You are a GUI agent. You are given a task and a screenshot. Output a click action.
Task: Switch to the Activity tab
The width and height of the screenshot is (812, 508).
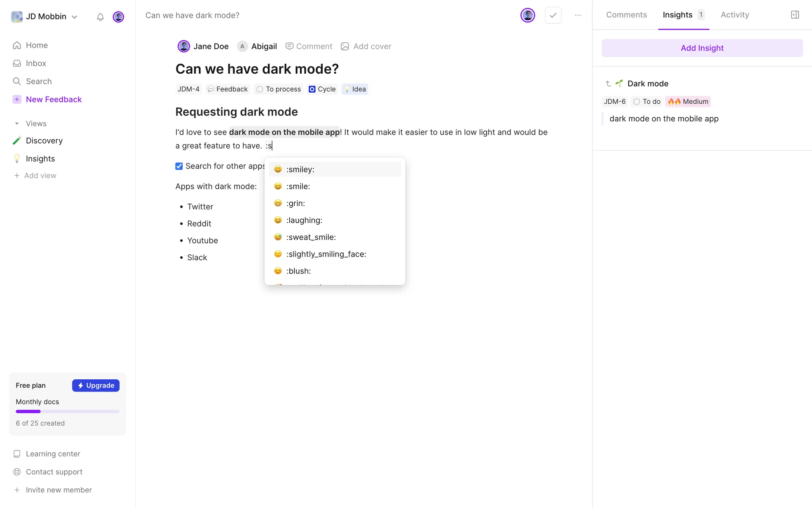click(735, 15)
